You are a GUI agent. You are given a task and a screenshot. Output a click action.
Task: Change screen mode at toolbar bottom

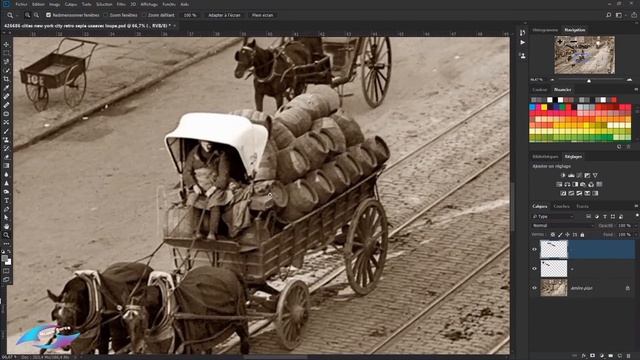(6, 280)
